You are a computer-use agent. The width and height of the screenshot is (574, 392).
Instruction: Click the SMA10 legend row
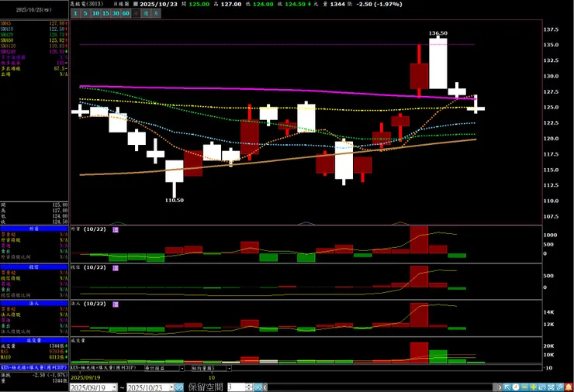coord(34,29)
